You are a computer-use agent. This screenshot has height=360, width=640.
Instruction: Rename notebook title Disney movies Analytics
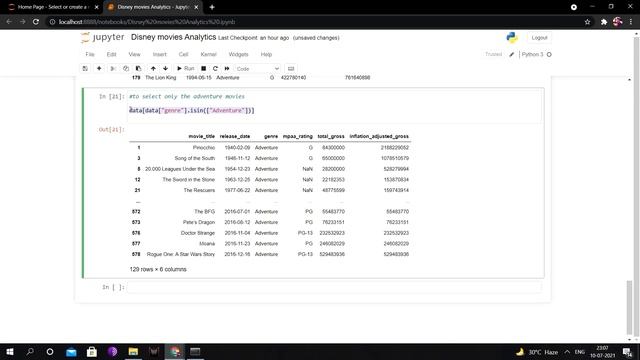pyautogui.click(x=173, y=37)
